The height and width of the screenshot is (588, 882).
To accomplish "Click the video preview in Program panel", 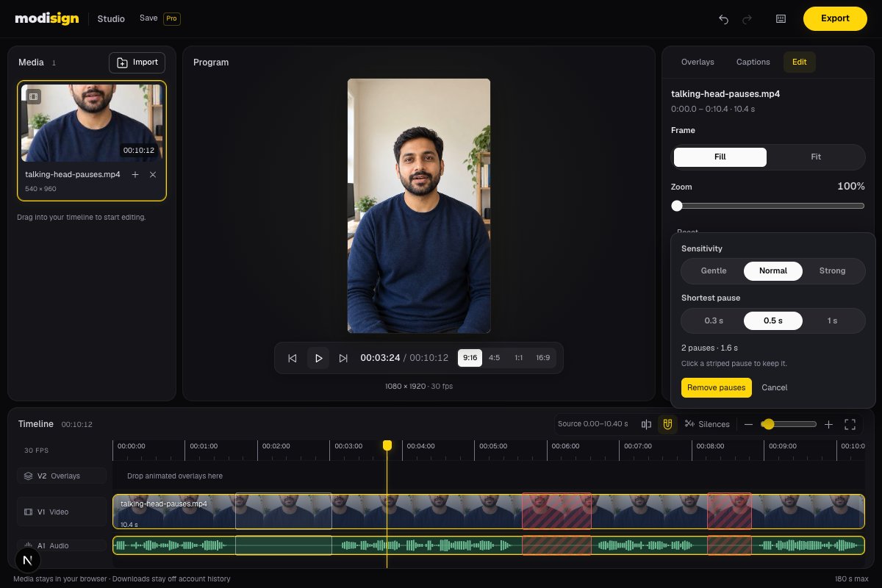I will [419, 206].
